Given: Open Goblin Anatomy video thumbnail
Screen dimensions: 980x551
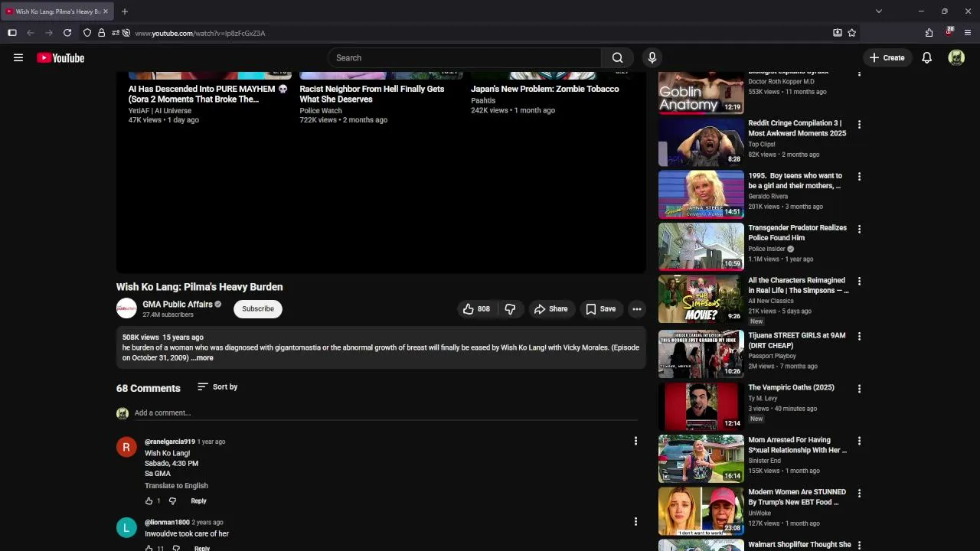Looking at the screenshot, I should pyautogui.click(x=701, y=93).
